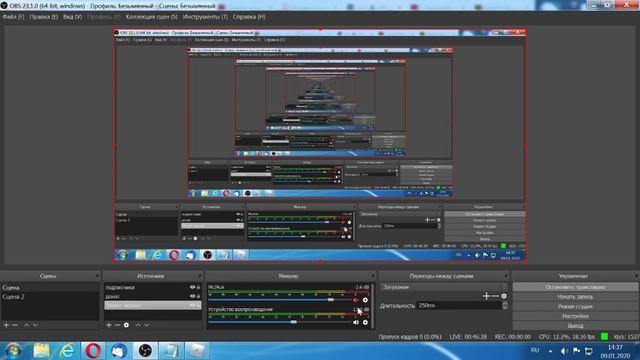Move source down in the Sources panel

[147, 325]
